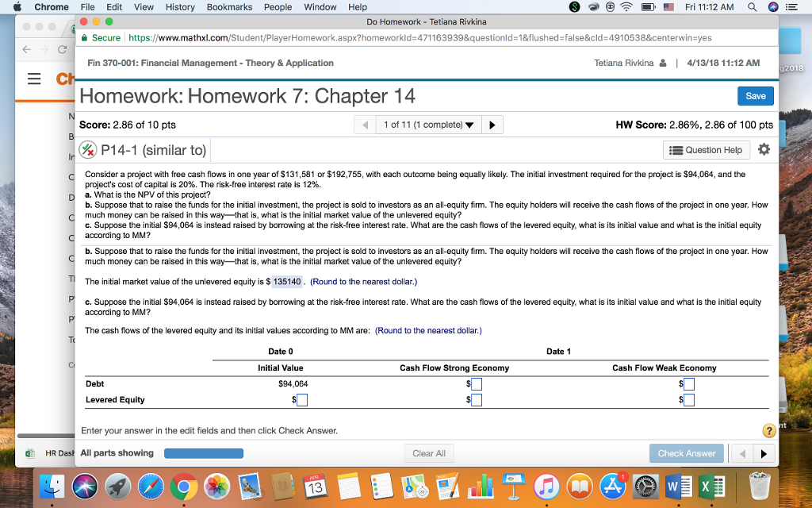This screenshot has height=508, width=812.
Task: Open the Bookmarks menu
Action: (229, 7)
